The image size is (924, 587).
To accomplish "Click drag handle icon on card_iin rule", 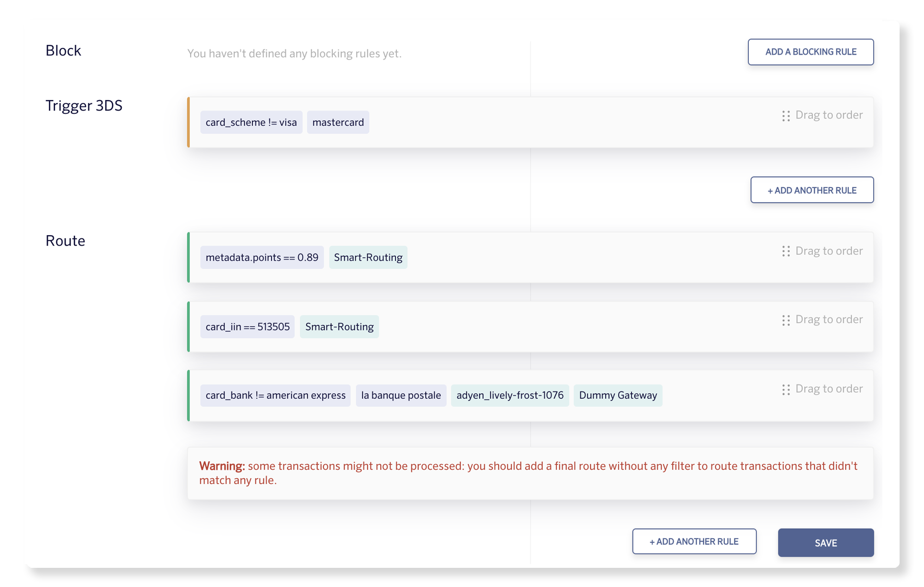I will tap(786, 320).
